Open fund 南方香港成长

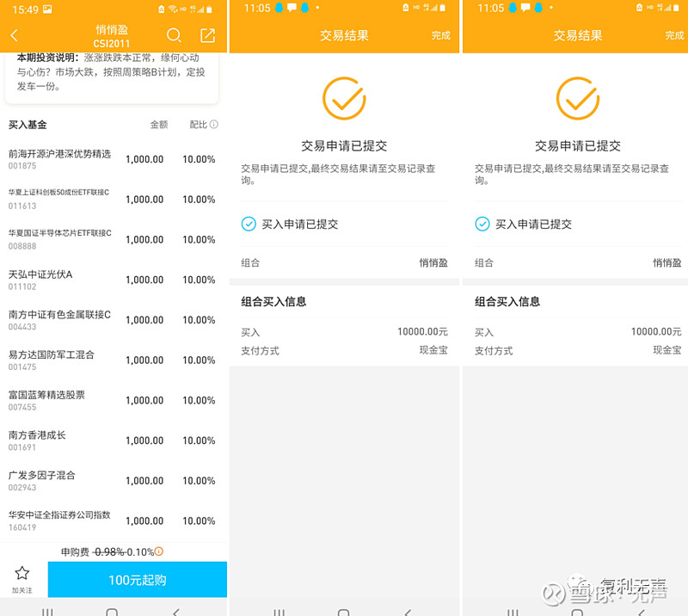coord(37,435)
